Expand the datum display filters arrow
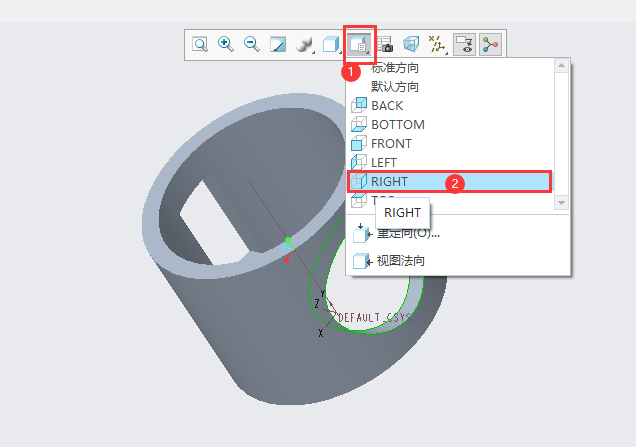 click(447, 53)
